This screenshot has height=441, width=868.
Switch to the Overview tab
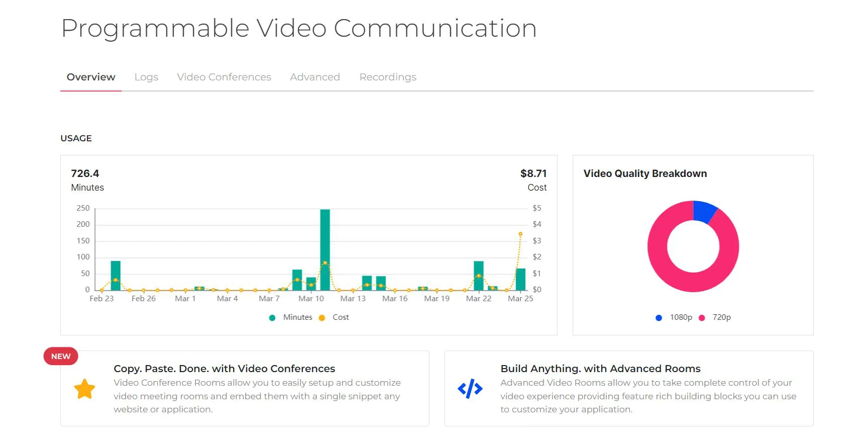pos(91,77)
